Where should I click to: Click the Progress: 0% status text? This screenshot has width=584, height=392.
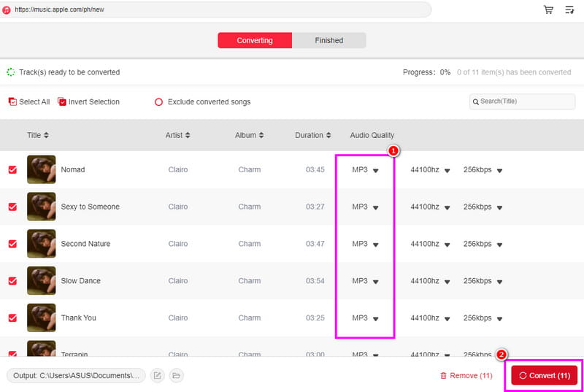coord(427,72)
